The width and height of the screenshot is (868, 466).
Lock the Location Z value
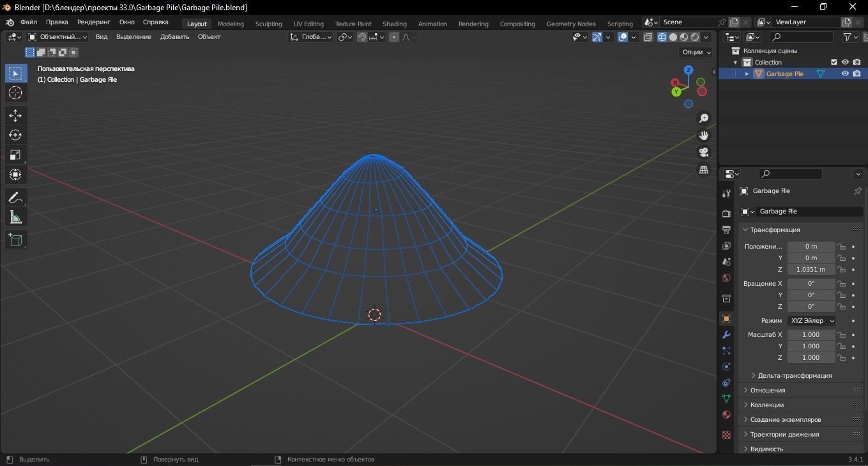pos(842,270)
